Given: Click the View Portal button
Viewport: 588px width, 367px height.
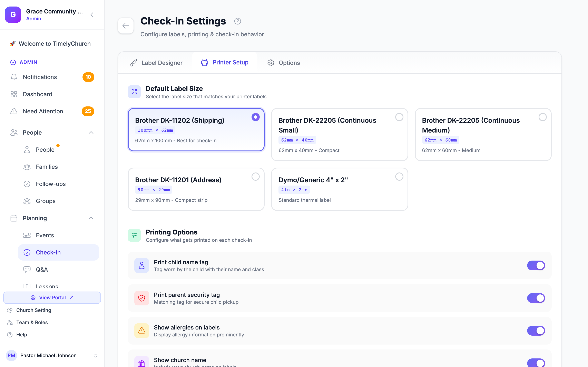Looking at the screenshot, I should click(x=52, y=298).
